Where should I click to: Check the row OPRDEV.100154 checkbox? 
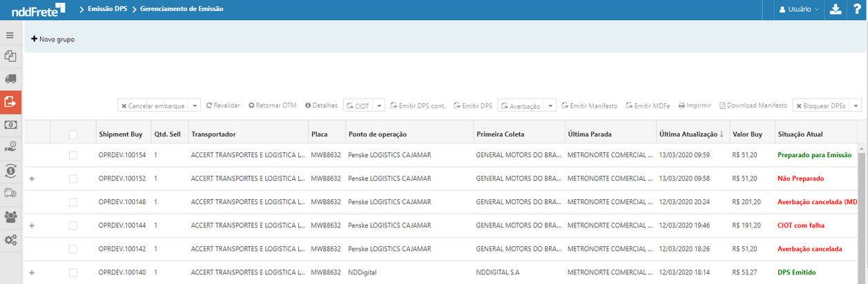tap(73, 155)
